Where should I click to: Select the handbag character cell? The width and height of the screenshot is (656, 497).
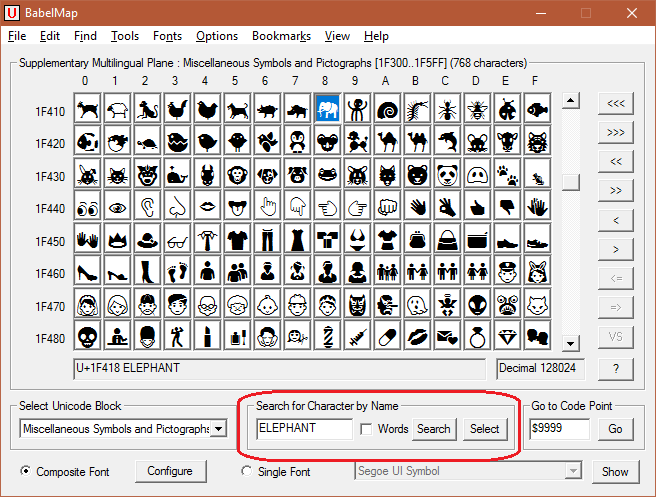[448, 238]
